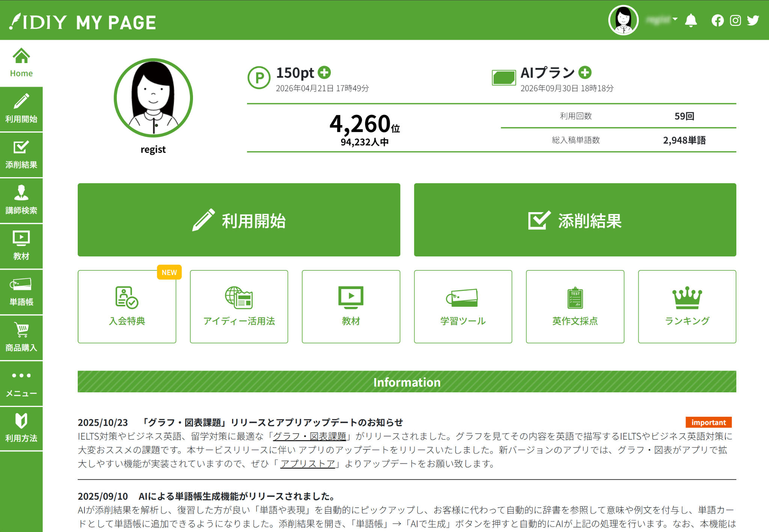
Task: Open the Twitter icon in the header
Action: 752,21
